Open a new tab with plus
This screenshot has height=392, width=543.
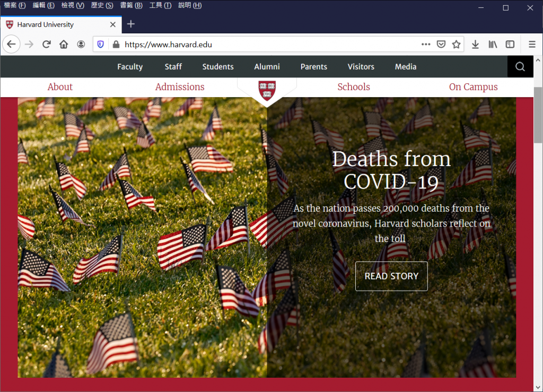click(x=130, y=24)
